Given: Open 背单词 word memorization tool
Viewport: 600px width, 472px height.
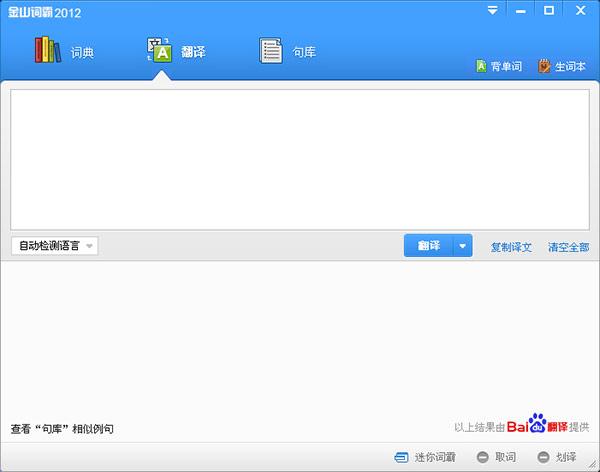Looking at the screenshot, I should (x=499, y=67).
